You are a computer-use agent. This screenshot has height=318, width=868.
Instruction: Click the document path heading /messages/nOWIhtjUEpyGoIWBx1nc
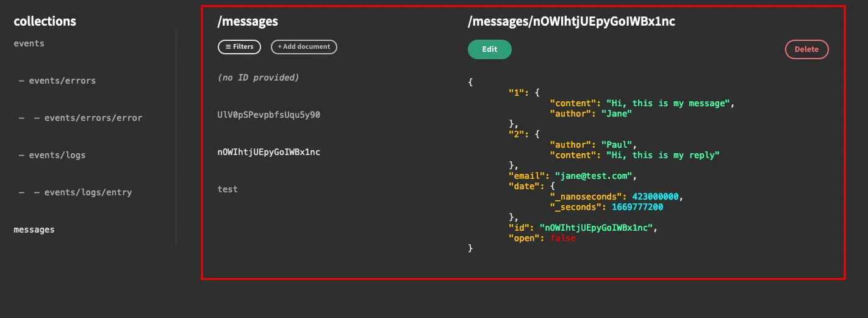(571, 21)
